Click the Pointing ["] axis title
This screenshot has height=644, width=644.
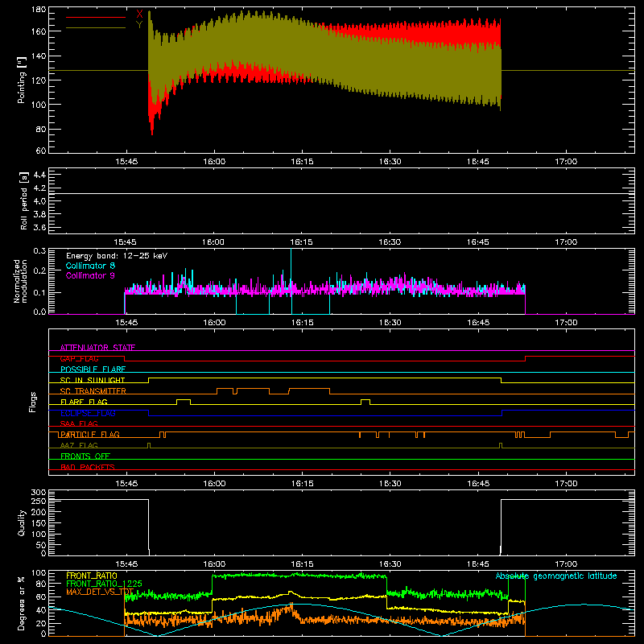(x=22, y=80)
